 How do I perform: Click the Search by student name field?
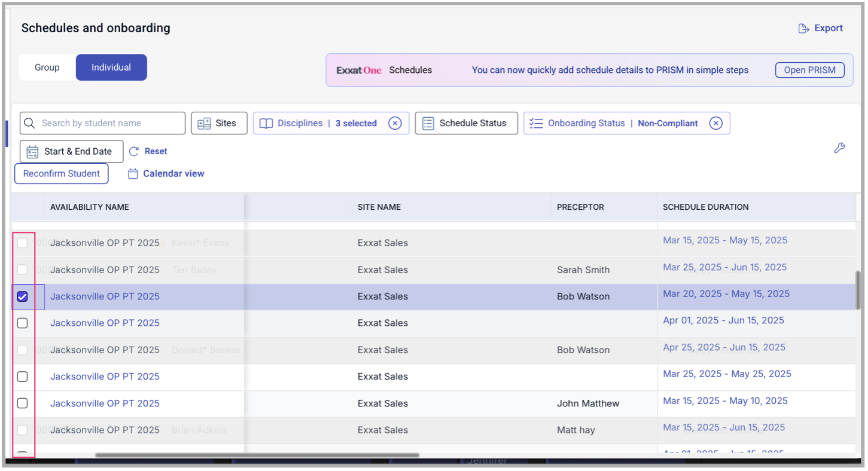pyautogui.click(x=108, y=123)
